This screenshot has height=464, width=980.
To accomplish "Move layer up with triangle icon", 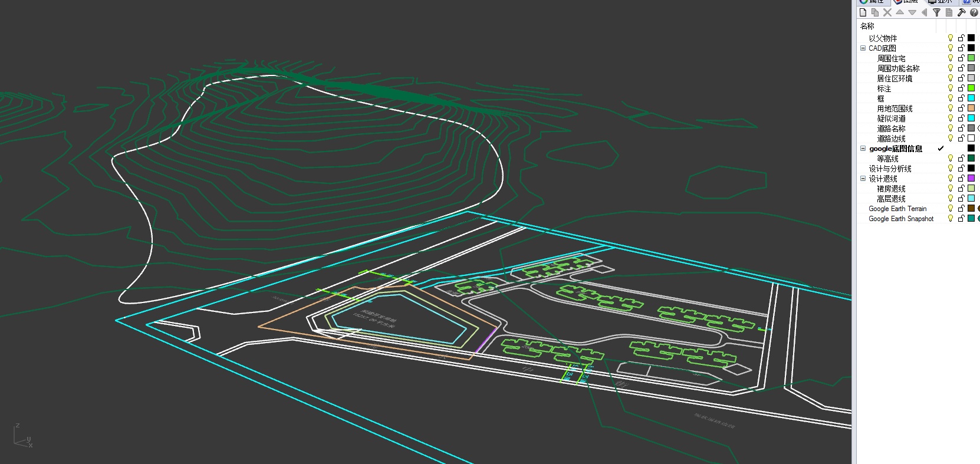I will [x=900, y=12].
